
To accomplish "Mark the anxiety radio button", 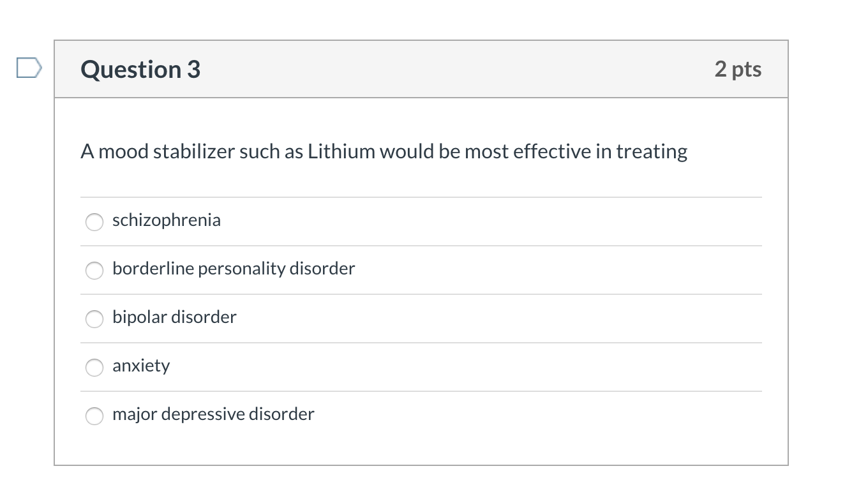I will click(94, 367).
